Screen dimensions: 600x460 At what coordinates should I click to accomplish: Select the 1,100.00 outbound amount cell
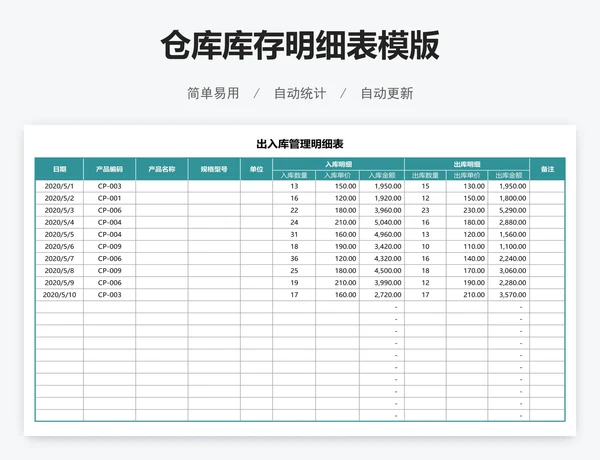(x=509, y=246)
